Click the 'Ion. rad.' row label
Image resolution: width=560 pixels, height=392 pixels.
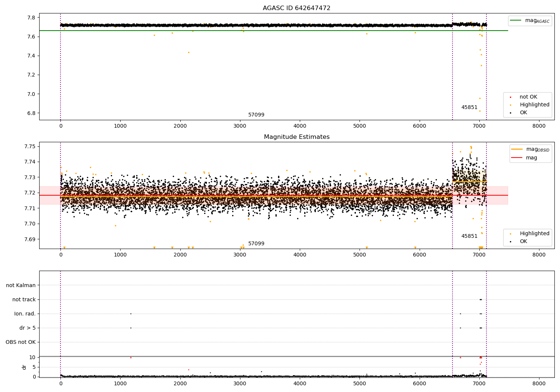tap(25, 314)
